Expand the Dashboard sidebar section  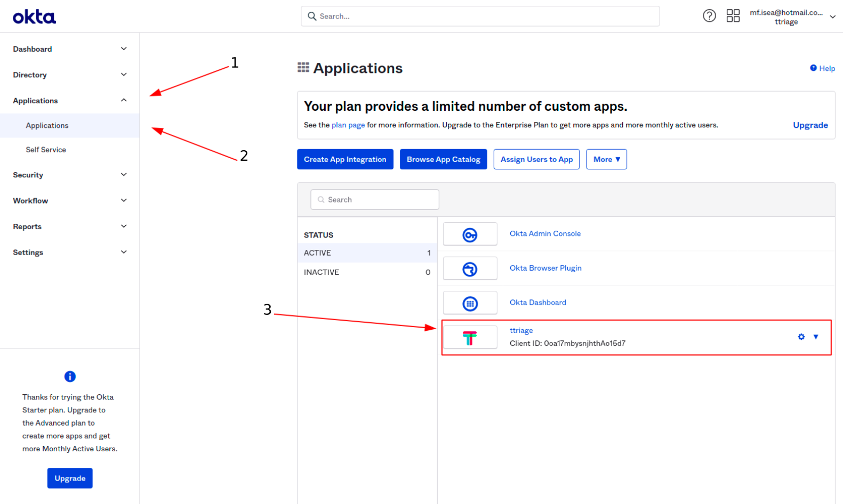point(70,49)
